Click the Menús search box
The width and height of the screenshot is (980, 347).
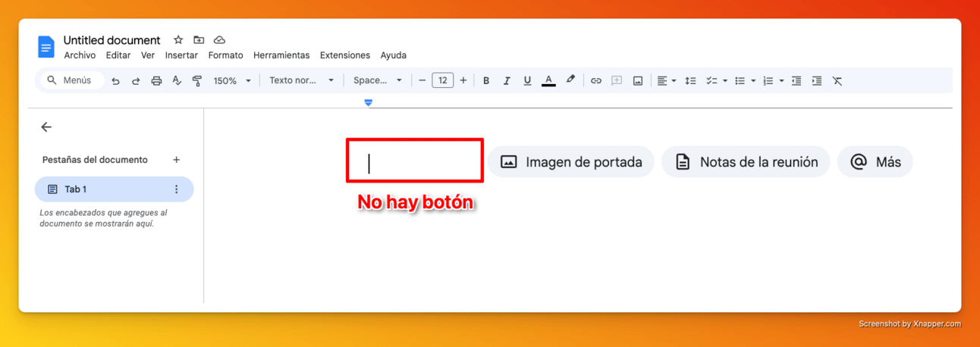pyautogui.click(x=72, y=80)
